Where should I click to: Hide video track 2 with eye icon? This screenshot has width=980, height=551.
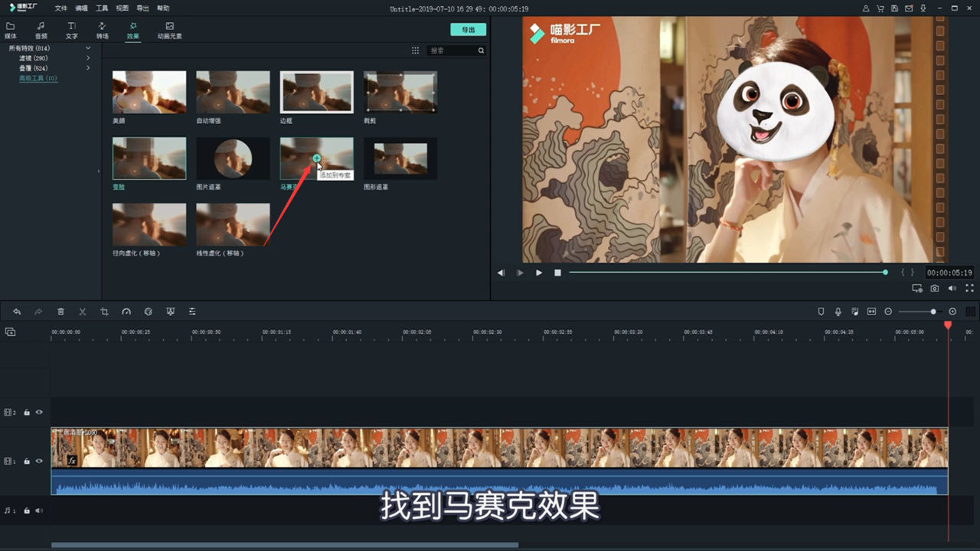point(39,412)
